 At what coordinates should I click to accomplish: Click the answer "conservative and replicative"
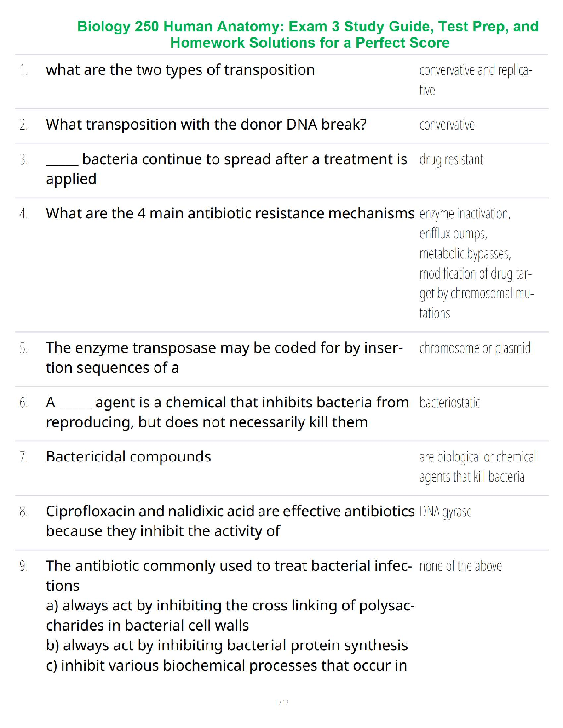[475, 80]
